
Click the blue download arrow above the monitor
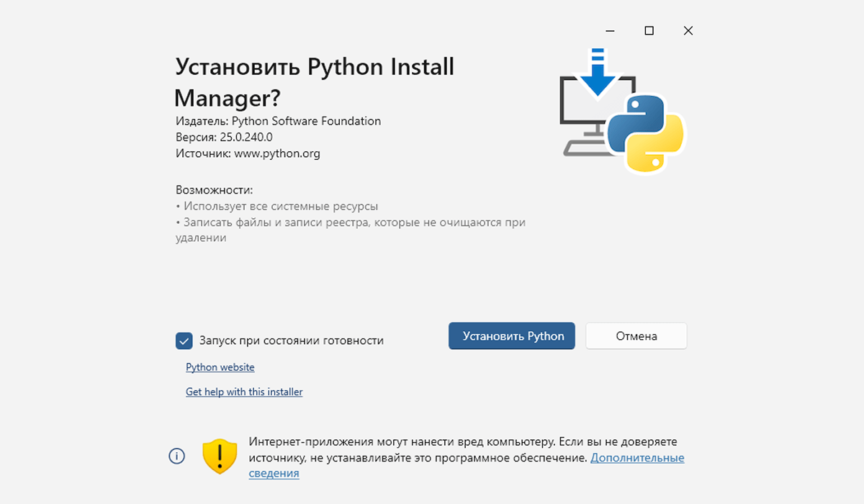[x=597, y=73]
